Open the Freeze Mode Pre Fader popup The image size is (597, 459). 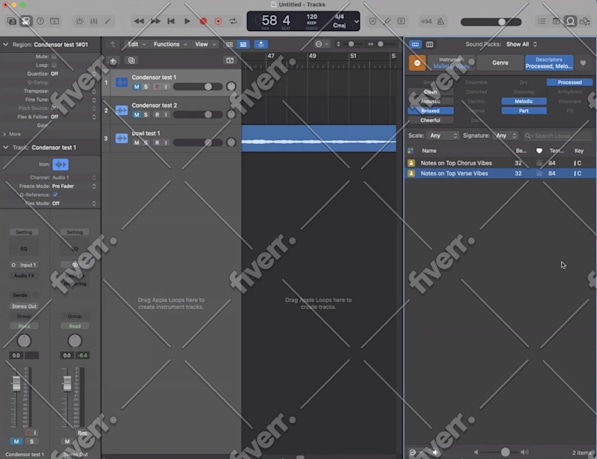[x=74, y=186]
